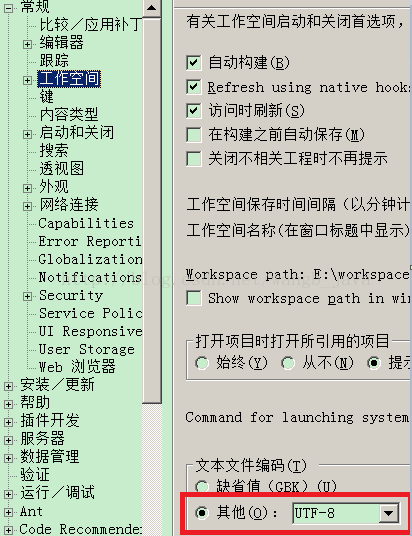
Task: Select 网络连接 in the tree
Action: 69,204
